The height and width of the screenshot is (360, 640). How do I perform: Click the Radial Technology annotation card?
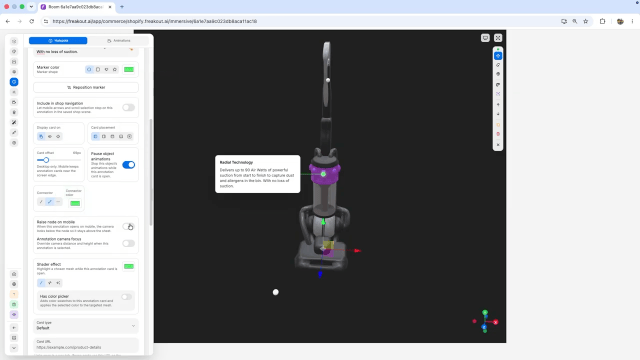coord(258,174)
